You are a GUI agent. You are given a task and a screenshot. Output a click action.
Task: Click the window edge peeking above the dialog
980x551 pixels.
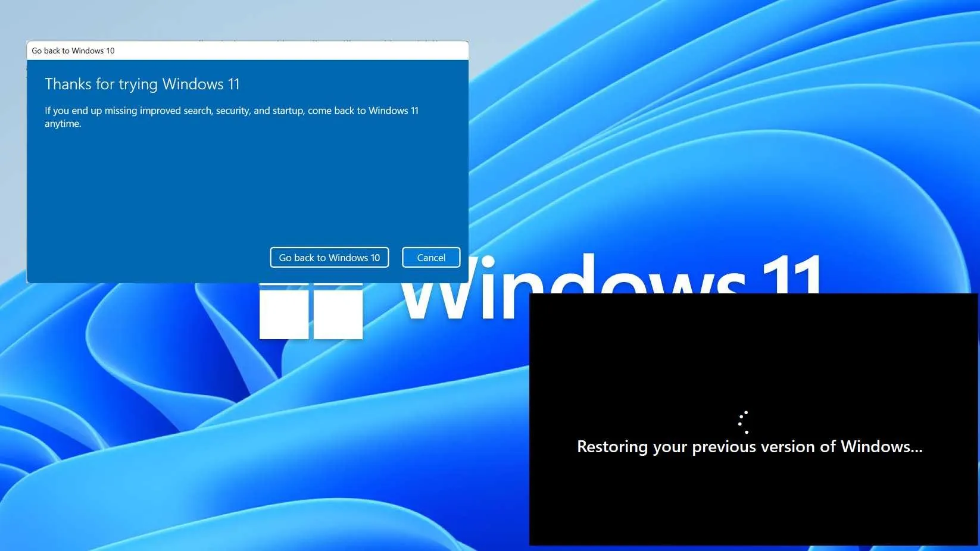point(298,41)
